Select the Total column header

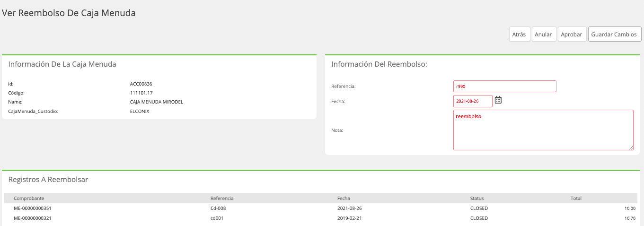(576, 198)
